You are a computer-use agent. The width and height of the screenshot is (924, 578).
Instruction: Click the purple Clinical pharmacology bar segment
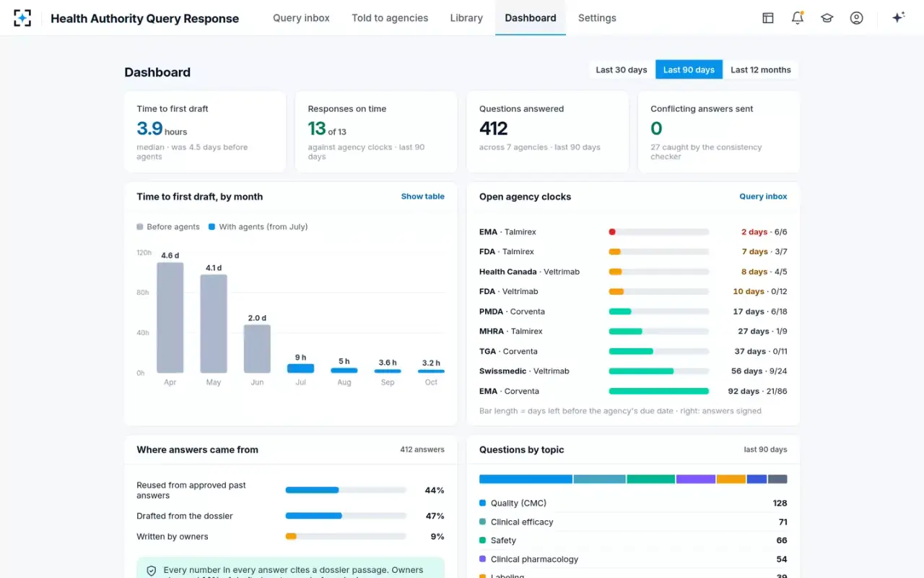point(696,479)
